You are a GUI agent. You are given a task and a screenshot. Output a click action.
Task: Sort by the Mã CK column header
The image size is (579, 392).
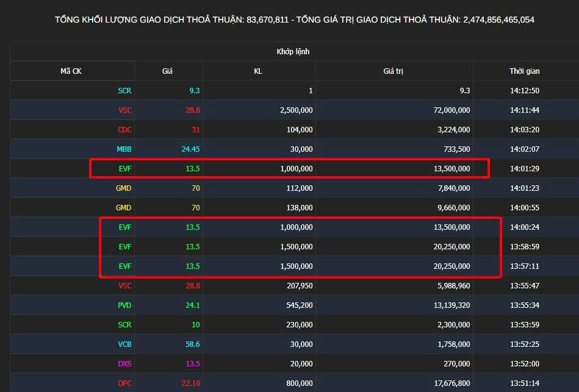(x=71, y=71)
